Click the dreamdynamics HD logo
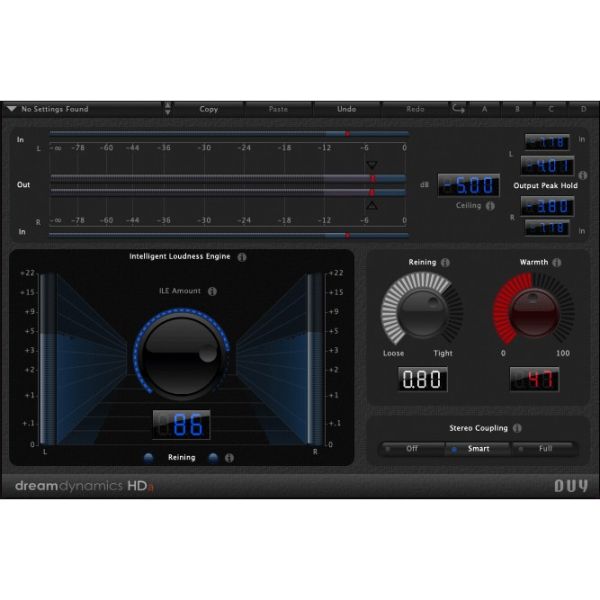Image resolution: width=600 pixels, height=600 pixels. point(85,486)
